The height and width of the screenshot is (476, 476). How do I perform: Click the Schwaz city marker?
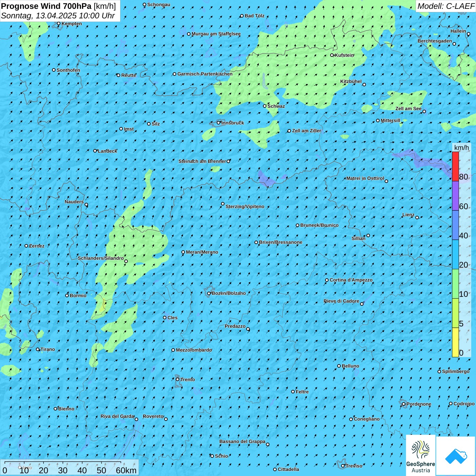pyautogui.click(x=265, y=106)
